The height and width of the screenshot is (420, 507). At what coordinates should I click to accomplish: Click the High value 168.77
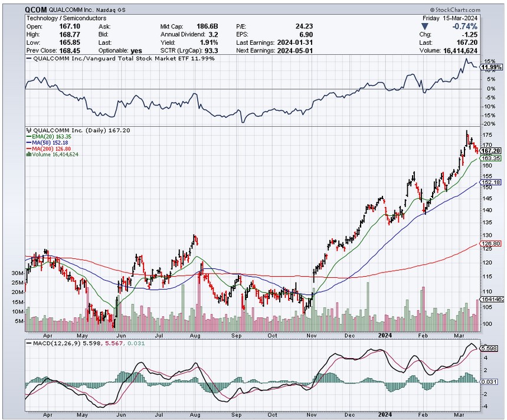tap(70, 35)
